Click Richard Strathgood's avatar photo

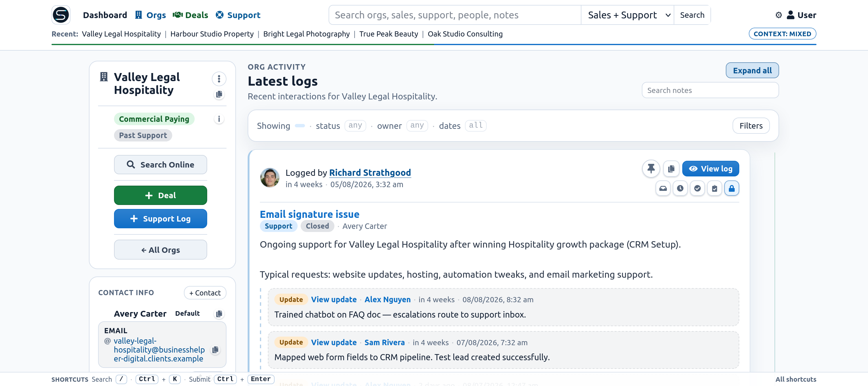(270, 177)
